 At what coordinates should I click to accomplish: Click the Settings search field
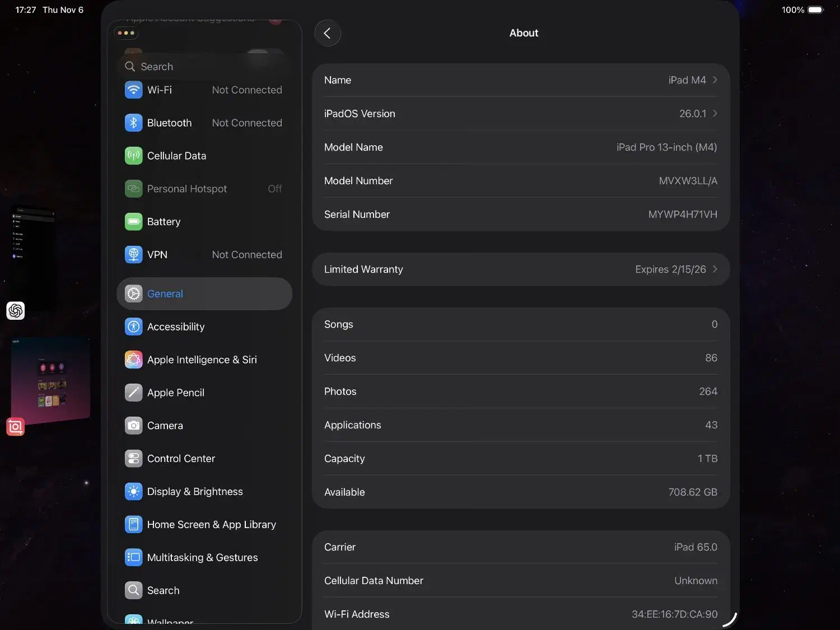click(x=204, y=67)
